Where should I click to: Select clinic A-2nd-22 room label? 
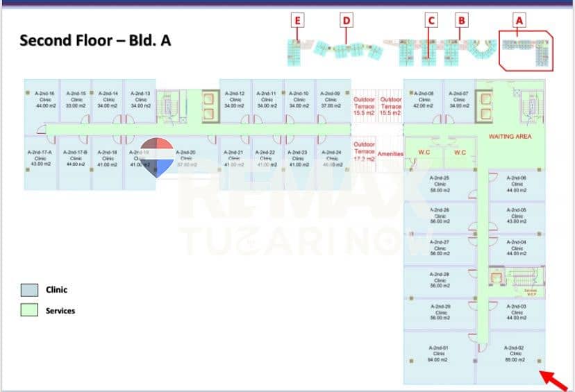pyautogui.click(x=266, y=158)
